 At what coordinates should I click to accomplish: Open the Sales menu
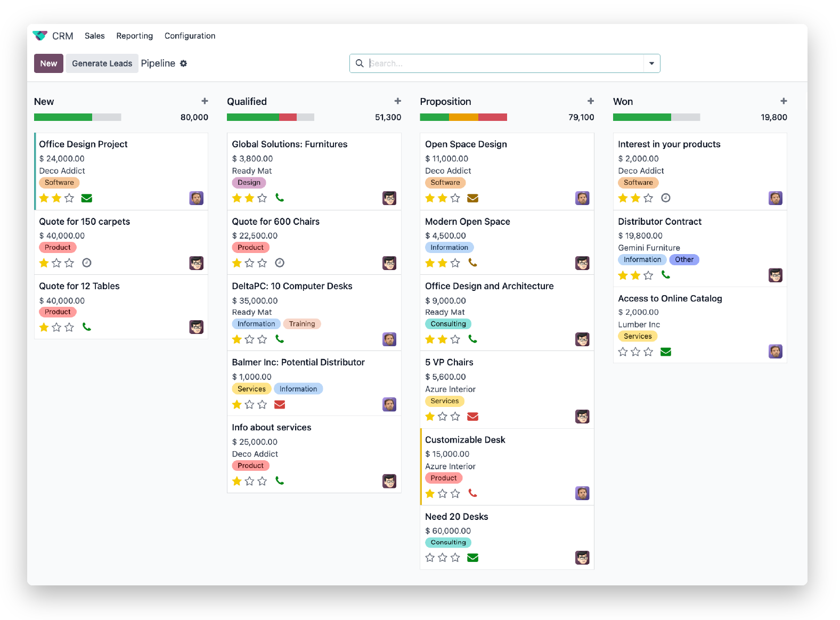pyautogui.click(x=94, y=36)
